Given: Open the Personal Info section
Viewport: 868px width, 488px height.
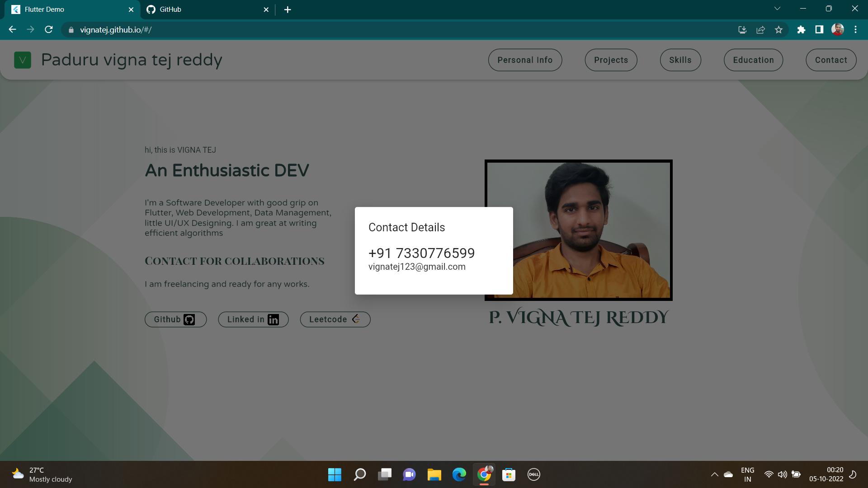Looking at the screenshot, I should pos(525,60).
